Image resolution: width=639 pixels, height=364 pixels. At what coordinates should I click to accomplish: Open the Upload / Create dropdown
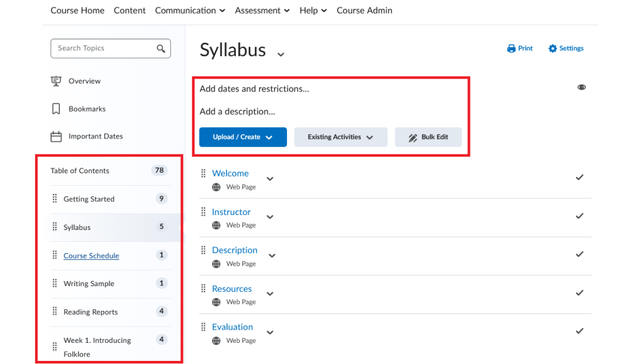[x=243, y=137]
